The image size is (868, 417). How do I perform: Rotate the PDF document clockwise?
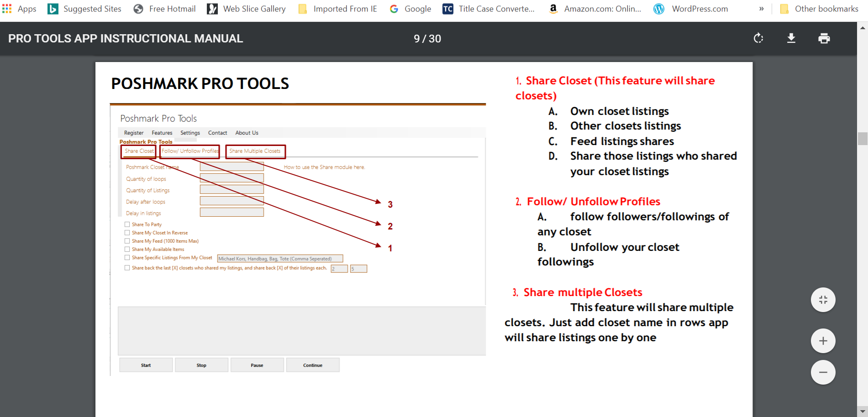point(758,38)
